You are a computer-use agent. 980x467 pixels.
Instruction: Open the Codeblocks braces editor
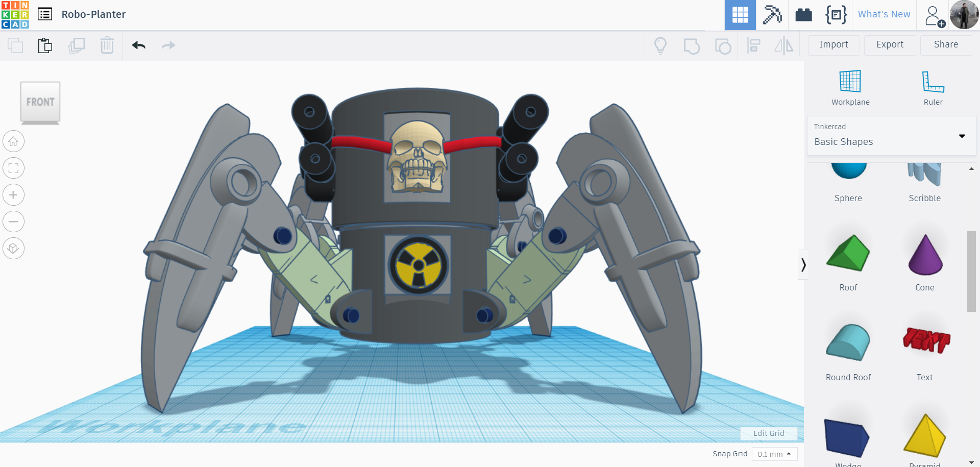(836, 15)
